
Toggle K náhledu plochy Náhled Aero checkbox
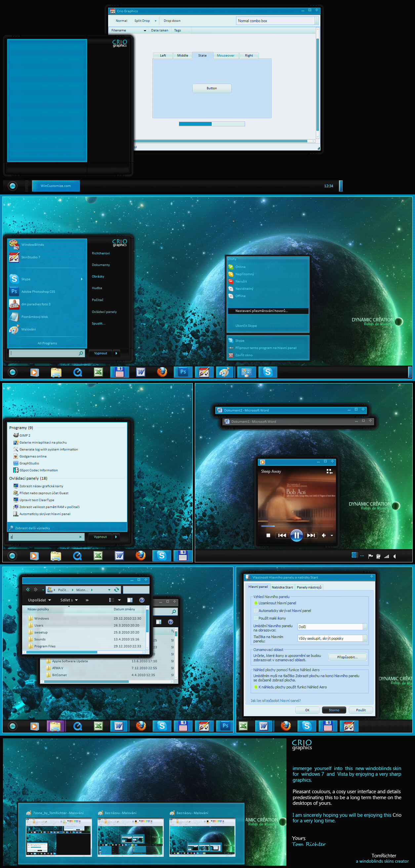[x=255, y=687]
